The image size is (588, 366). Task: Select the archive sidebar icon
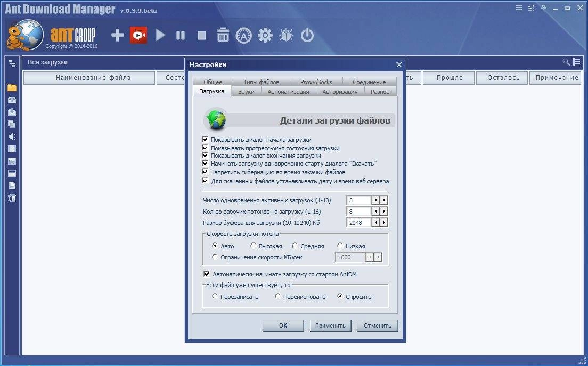pyautogui.click(x=12, y=198)
